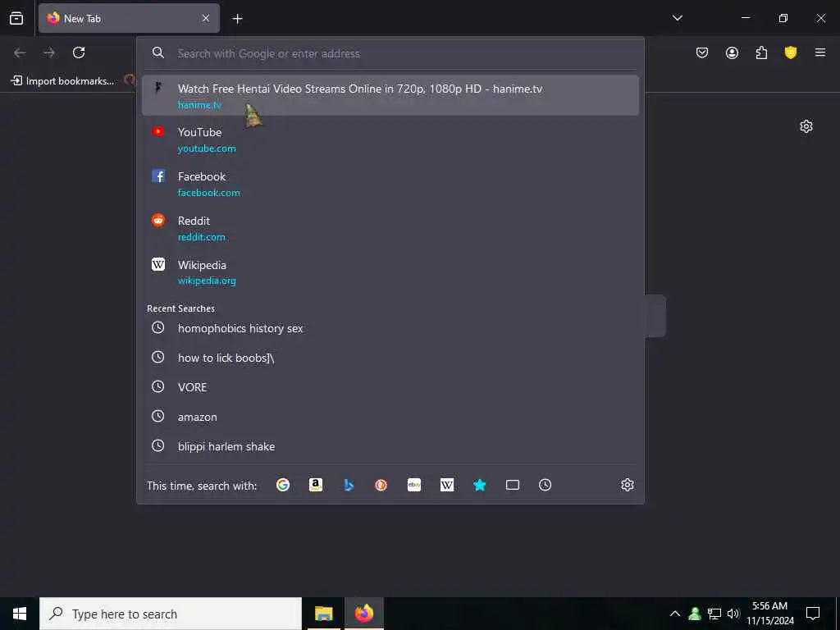
Task: Reload the current page
Action: [79, 52]
